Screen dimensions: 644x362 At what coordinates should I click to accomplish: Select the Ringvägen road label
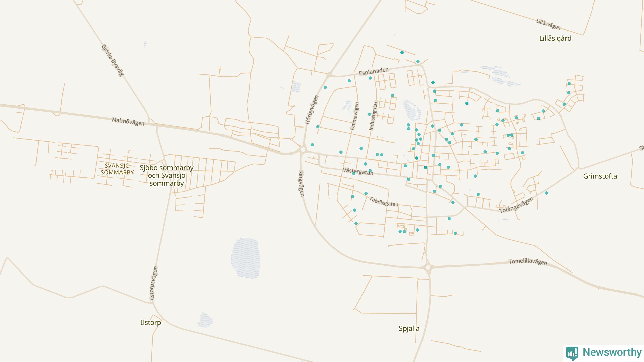pos(301,184)
